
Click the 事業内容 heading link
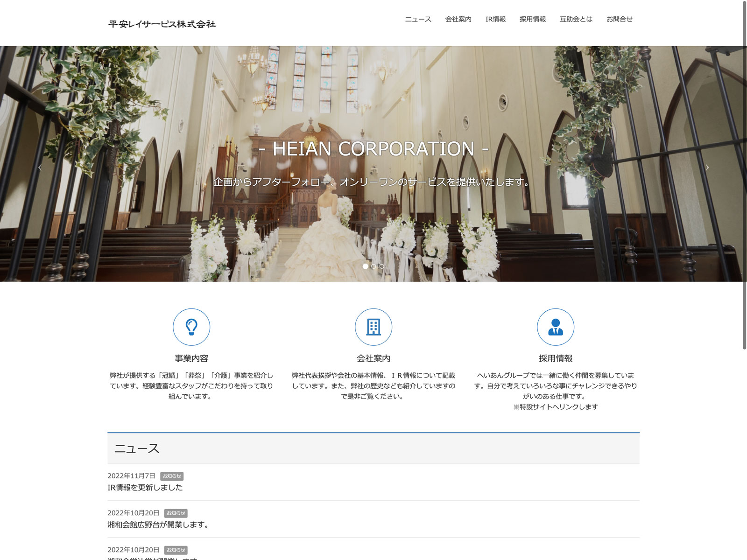[191, 358]
